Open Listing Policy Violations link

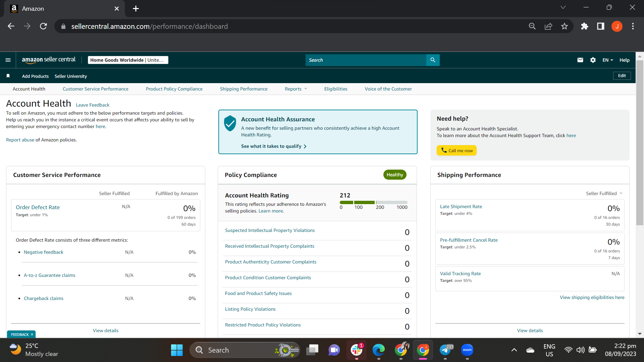(250, 309)
